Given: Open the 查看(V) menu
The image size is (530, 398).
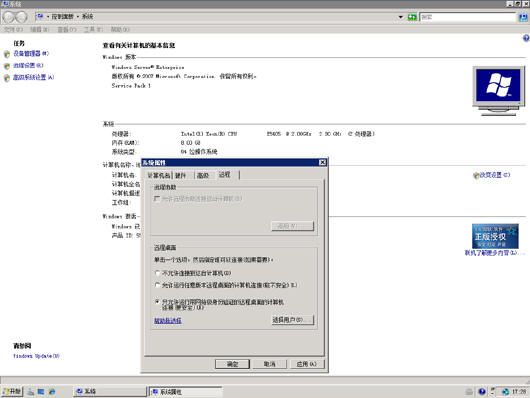Looking at the screenshot, I should coord(67,29).
